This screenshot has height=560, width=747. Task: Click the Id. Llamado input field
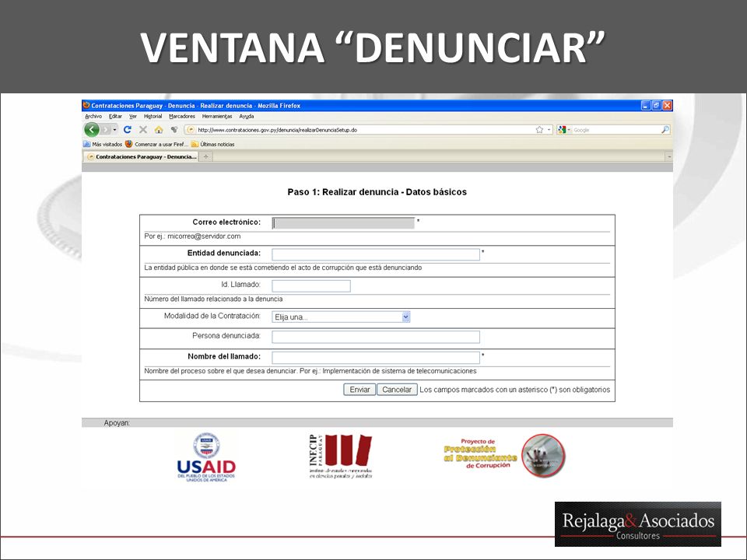[311, 285]
